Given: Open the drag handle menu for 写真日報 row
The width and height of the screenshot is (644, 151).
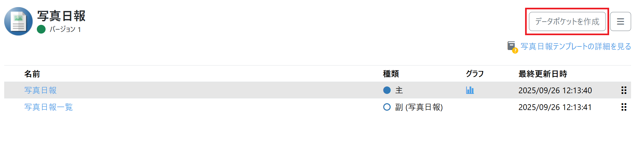Looking at the screenshot, I should [624, 90].
